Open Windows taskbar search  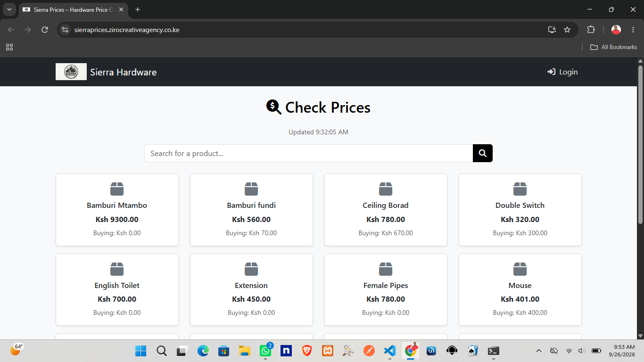(162, 351)
